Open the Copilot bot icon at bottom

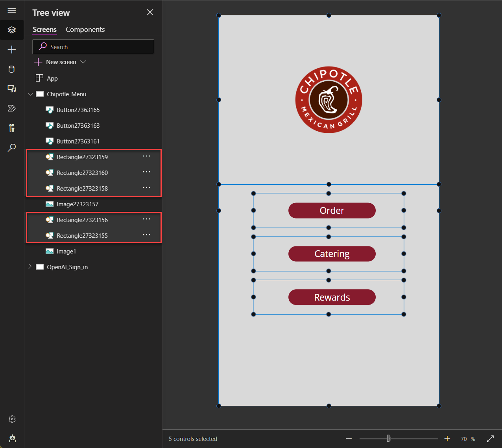[12, 438]
